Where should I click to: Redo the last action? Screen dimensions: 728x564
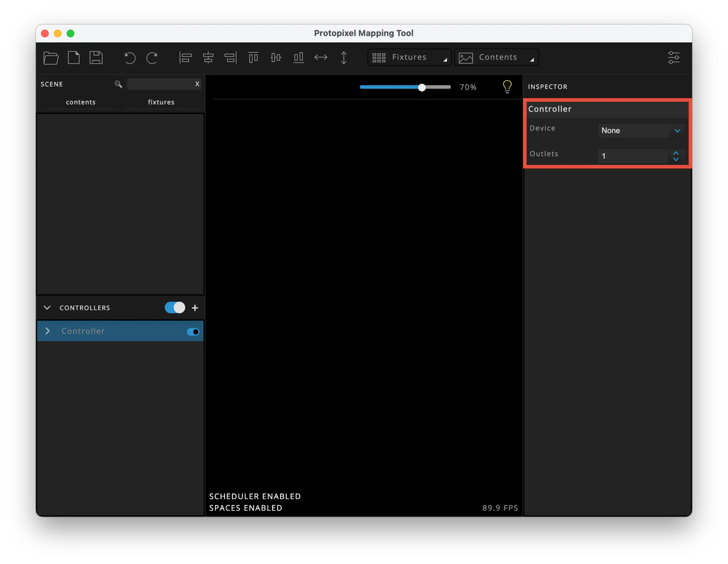[152, 58]
